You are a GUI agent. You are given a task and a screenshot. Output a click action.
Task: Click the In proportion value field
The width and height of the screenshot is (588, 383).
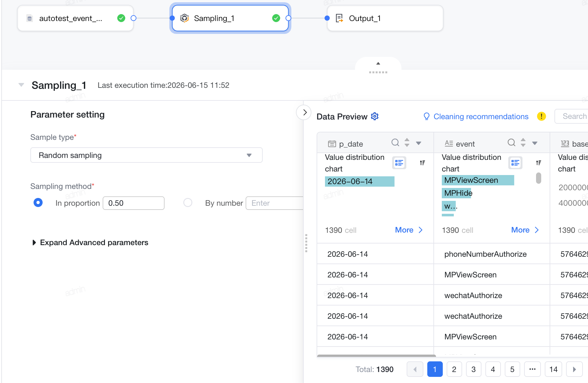click(134, 203)
